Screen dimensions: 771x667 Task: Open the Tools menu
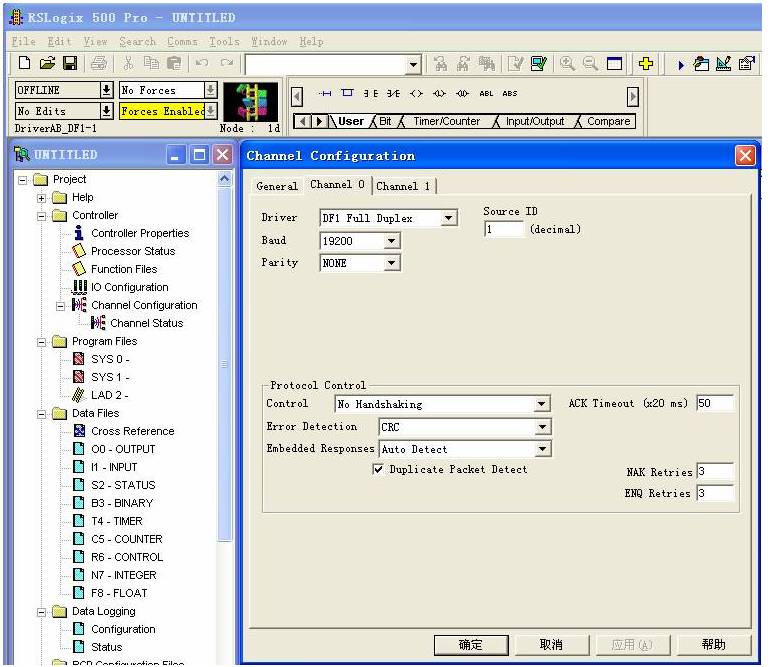tap(224, 41)
